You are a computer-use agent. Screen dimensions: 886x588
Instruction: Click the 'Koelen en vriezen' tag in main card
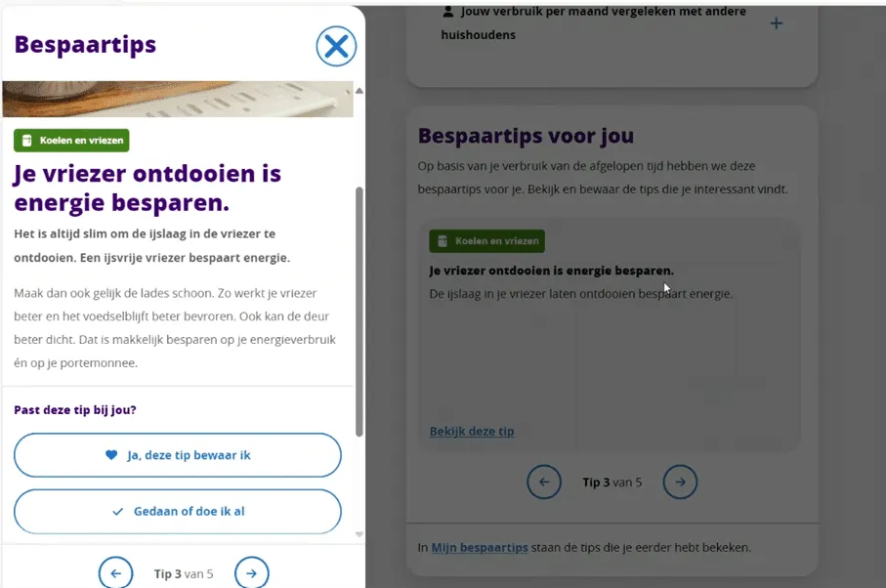click(487, 241)
